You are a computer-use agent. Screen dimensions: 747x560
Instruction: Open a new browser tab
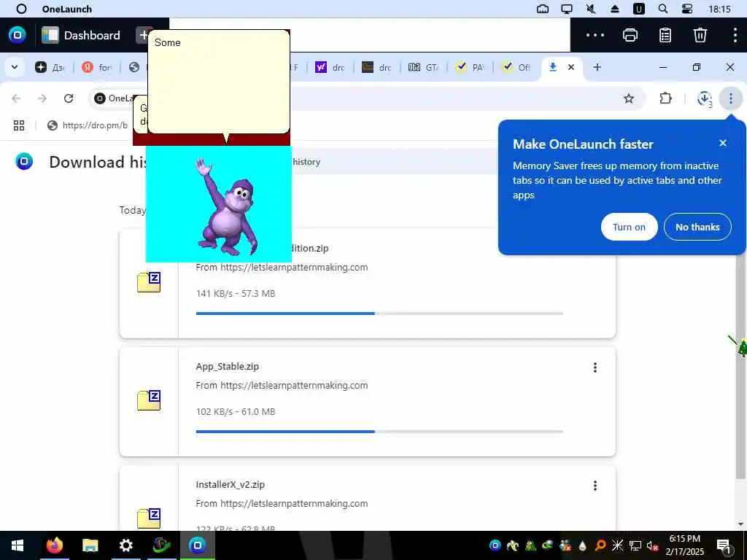(597, 67)
